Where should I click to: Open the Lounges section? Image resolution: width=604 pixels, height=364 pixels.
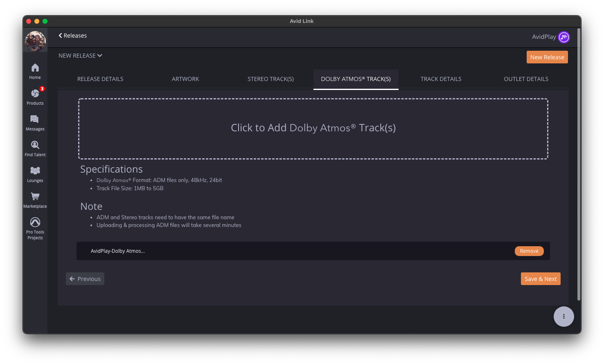pyautogui.click(x=35, y=173)
